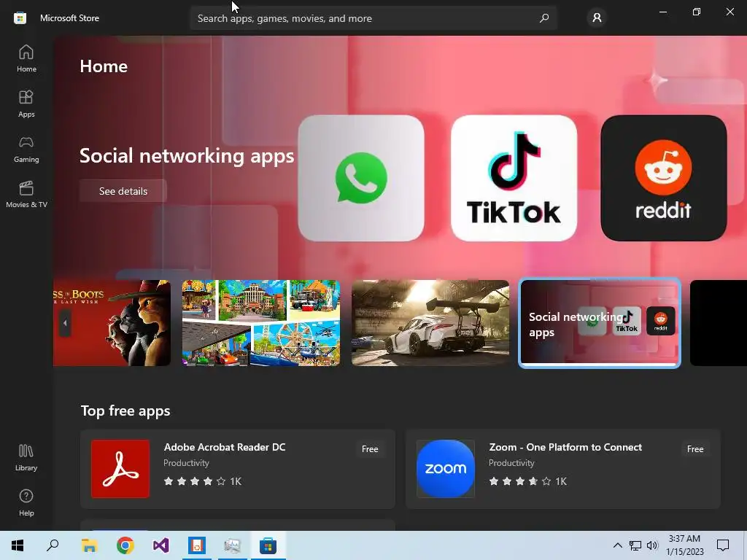The image size is (747, 560).
Task: Click the Adobe Acrobat Reader DC app icon
Action: (x=120, y=469)
